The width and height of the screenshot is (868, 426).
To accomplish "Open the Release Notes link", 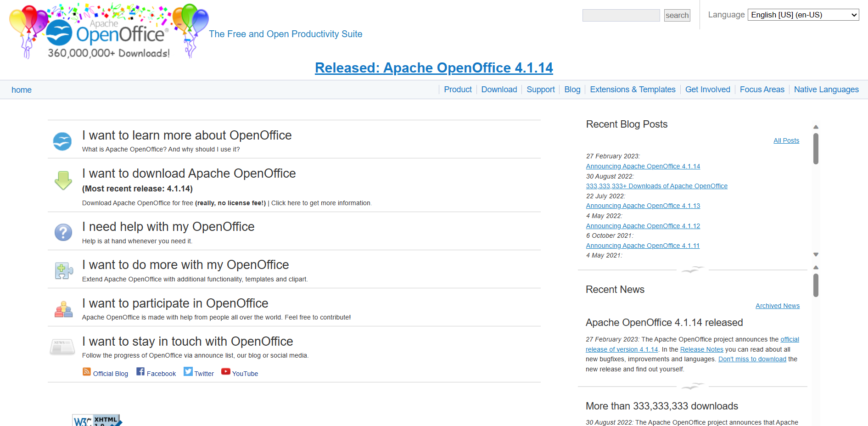I will pyautogui.click(x=701, y=349).
